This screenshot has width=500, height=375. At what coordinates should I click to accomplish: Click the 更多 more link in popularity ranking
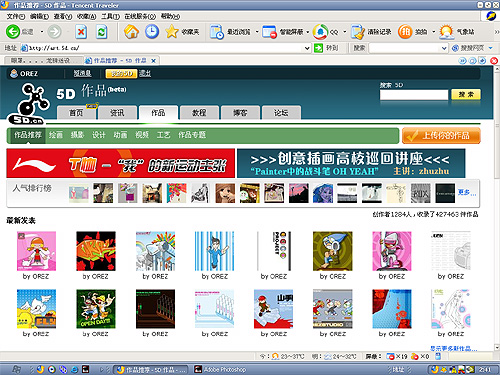(x=467, y=192)
